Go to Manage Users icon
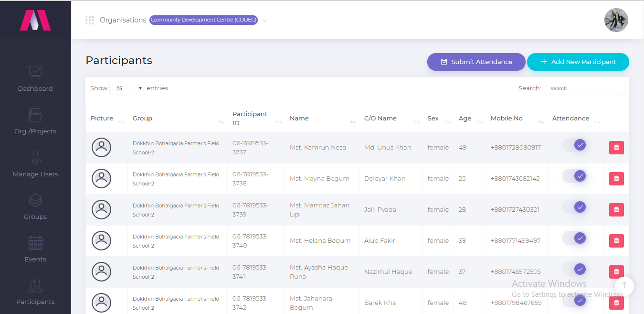This screenshot has height=314, width=644. coord(35,158)
